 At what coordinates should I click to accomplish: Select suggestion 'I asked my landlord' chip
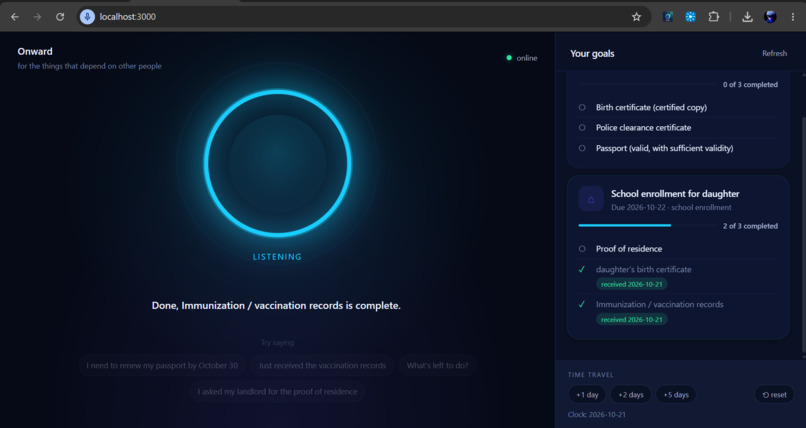pos(277,392)
